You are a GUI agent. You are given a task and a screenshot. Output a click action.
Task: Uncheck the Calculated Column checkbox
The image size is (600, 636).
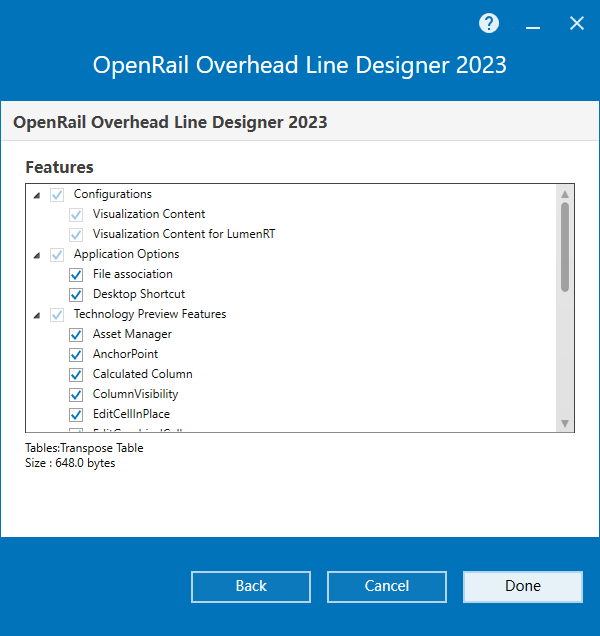click(x=76, y=374)
